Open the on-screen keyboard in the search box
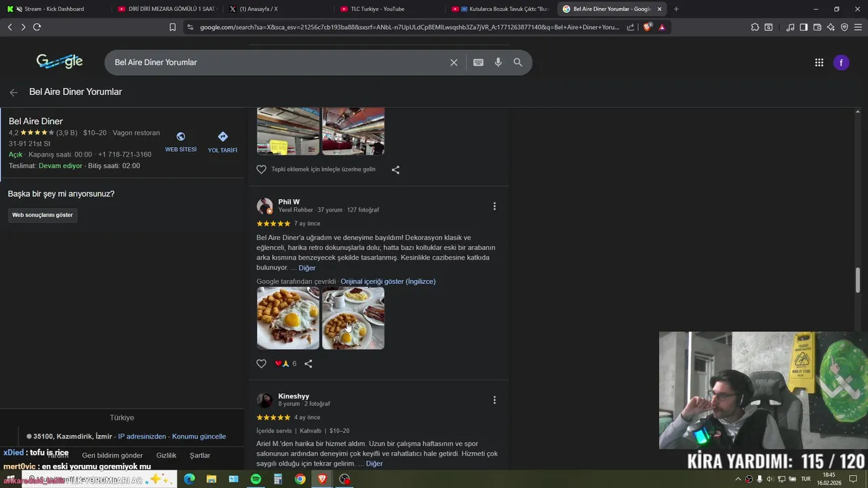The height and width of the screenshot is (488, 868). 478,62
